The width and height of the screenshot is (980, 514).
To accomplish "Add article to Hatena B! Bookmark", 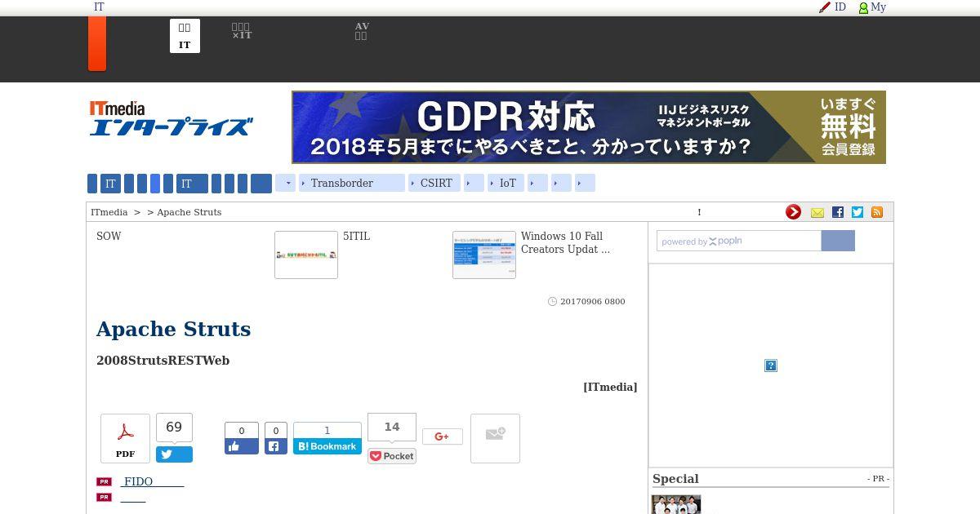I will tap(327, 446).
